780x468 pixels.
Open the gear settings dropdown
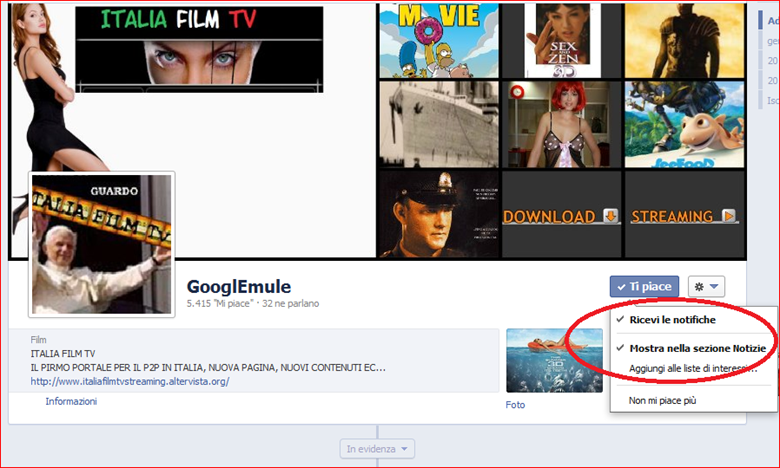(706, 286)
